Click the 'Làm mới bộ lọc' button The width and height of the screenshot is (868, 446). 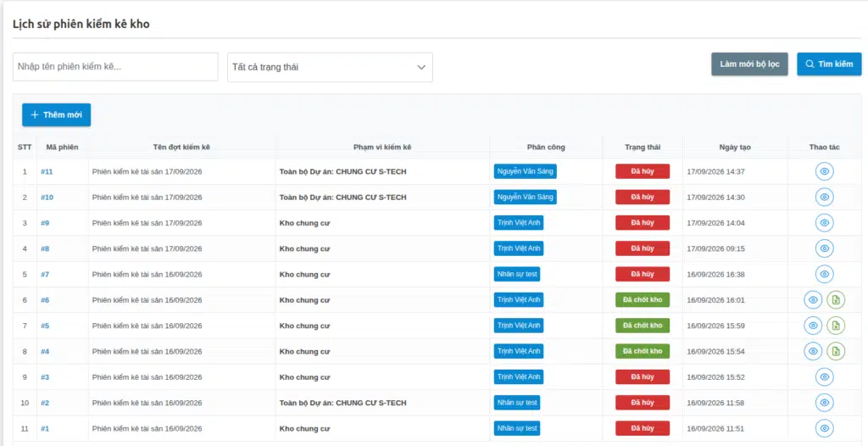click(749, 64)
